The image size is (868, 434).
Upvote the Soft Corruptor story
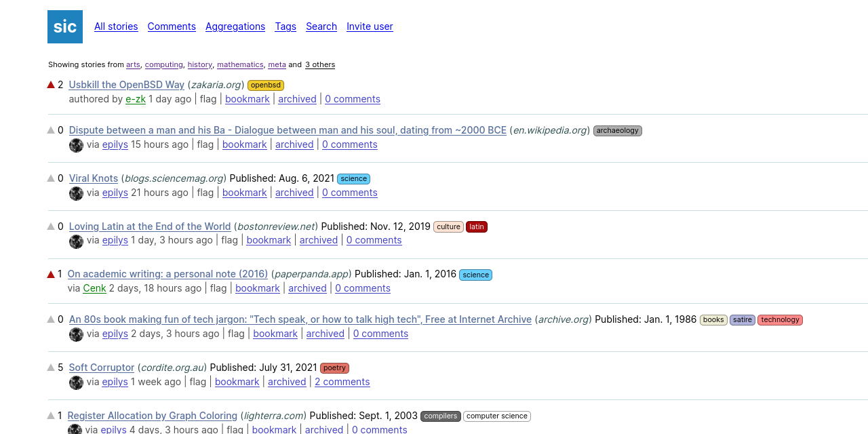coord(51,368)
